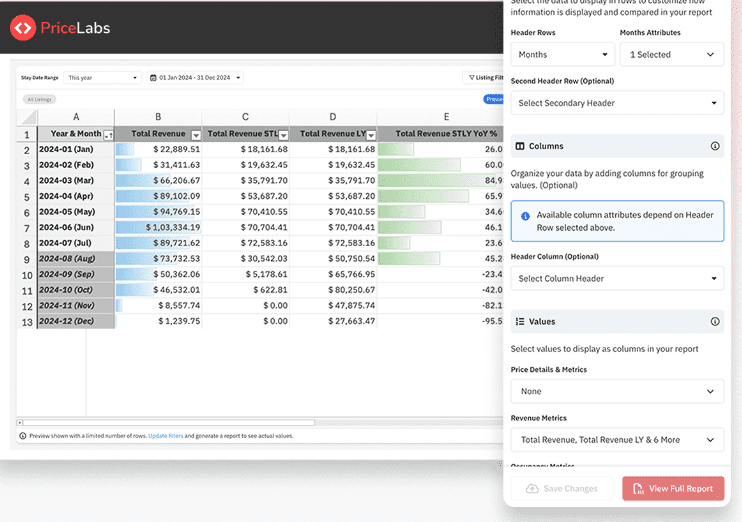Viewport: 742px width, 522px height.
Task: Click the Listing Filter funnel icon
Action: [x=471, y=78]
